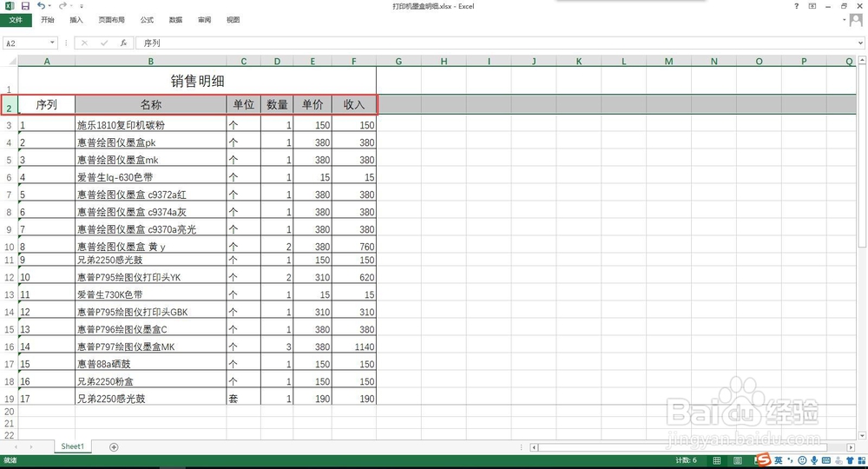Click Sogou emoji smiley icon
Viewport: 868px width, 469px height.
(x=802, y=460)
